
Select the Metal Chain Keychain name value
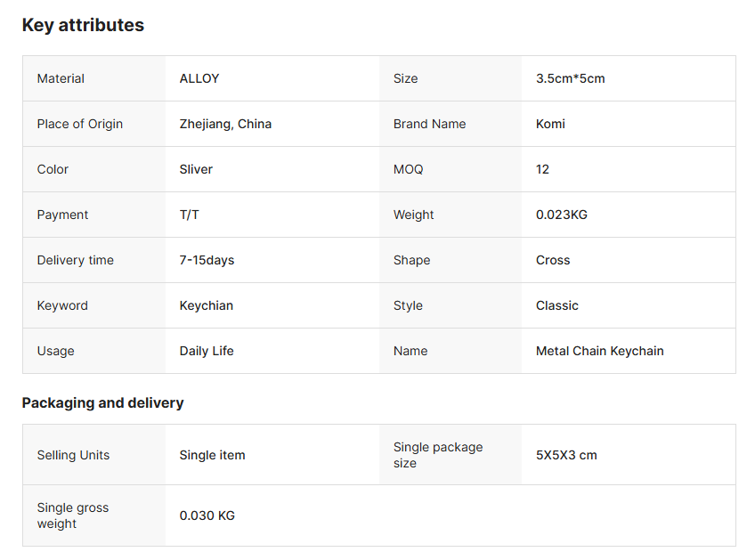point(599,351)
